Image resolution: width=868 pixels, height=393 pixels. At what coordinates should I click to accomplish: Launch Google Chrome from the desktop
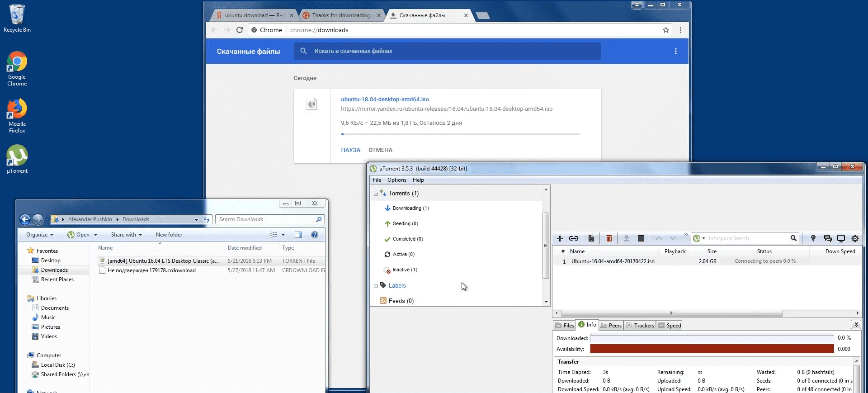17,68
